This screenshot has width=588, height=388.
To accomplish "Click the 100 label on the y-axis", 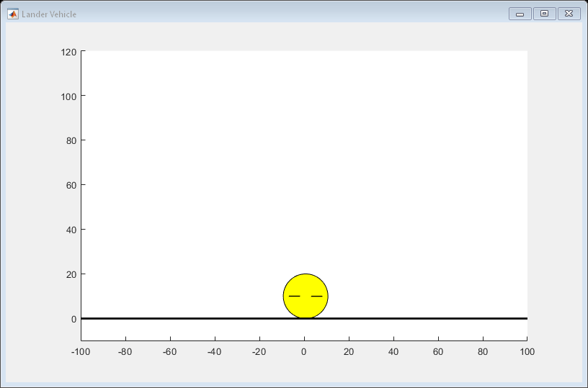I will [68, 96].
